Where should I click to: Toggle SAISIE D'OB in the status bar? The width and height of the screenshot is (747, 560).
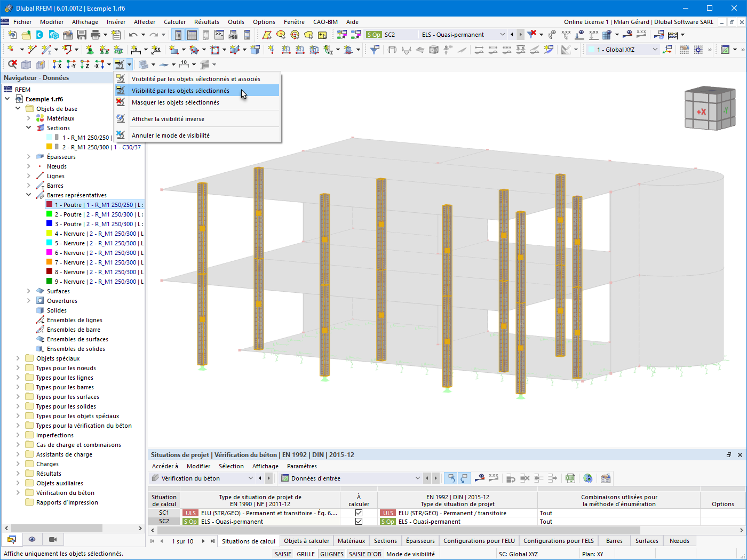(x=365, y=554)
